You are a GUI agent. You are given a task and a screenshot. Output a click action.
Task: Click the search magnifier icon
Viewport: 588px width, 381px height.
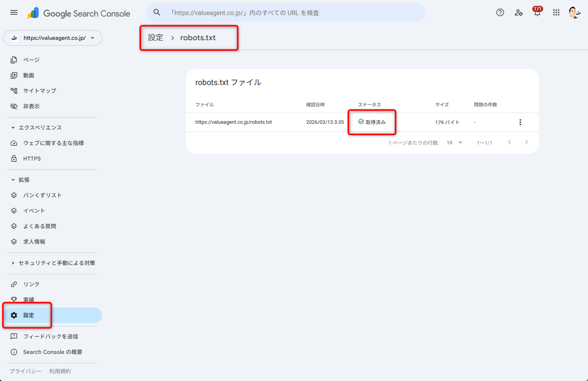click(x=157, y=12)
